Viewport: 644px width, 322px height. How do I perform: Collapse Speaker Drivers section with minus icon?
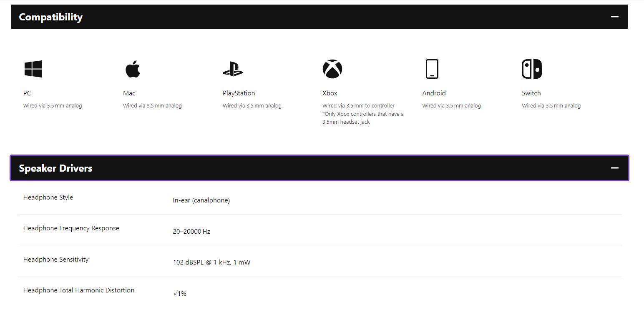tap(614, 168)
